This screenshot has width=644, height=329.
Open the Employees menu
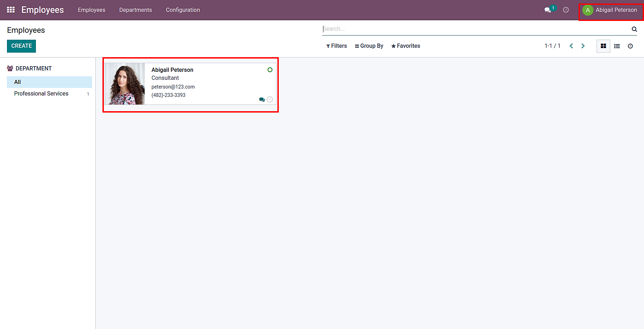coord(92,10)
